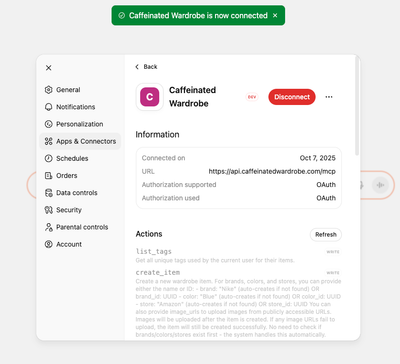
Task: Click the Personalization icon
Action: click(x=49, y=124)
